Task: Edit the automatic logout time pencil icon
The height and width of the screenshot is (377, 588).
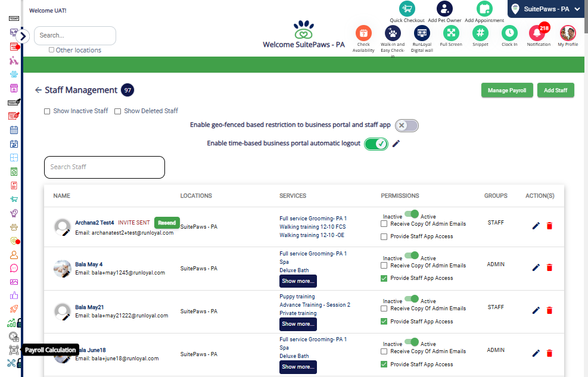Action: coord(396,144)
